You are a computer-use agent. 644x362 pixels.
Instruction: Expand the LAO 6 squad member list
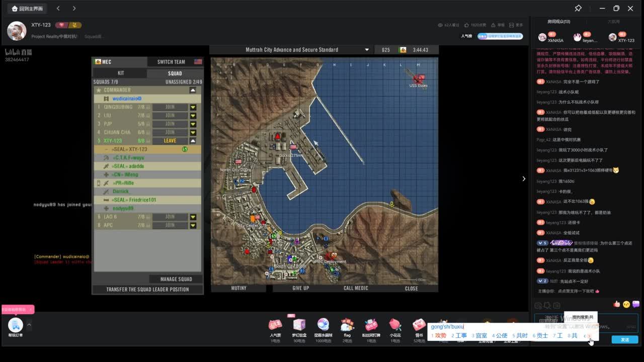pyautogui.click(x=193, y=217)
